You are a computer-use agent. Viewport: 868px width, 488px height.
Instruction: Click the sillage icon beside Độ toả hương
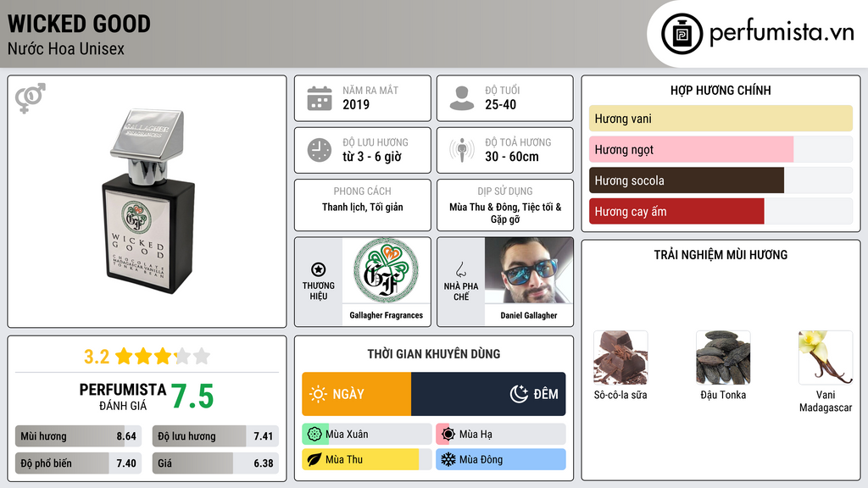(x=462, y=150)
